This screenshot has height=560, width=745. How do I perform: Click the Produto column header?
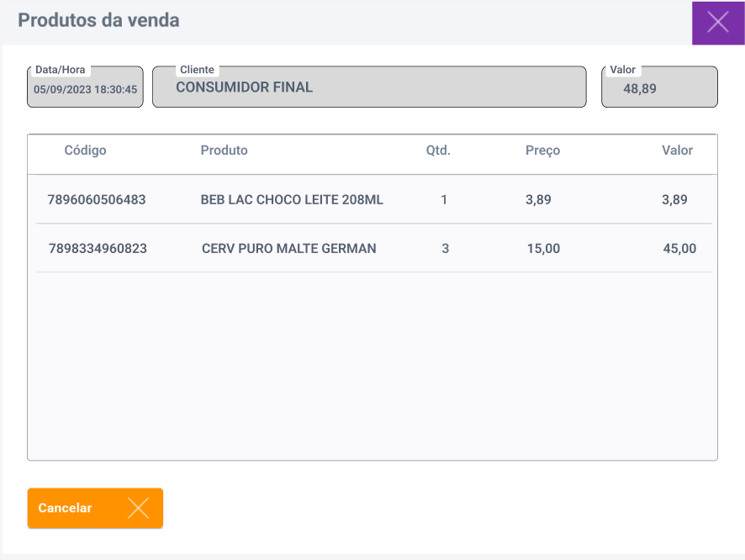click(x=224, y=151)
